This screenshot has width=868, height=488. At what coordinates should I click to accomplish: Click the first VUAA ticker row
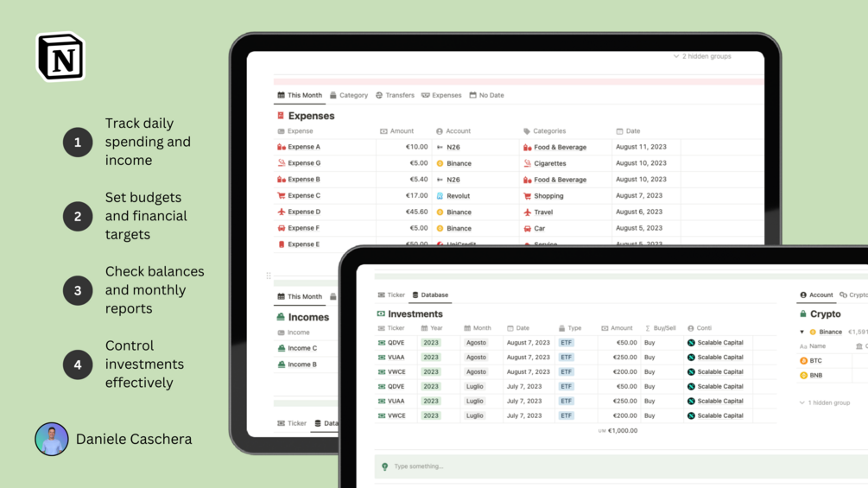pyautogui.click(x=396, y=358)
